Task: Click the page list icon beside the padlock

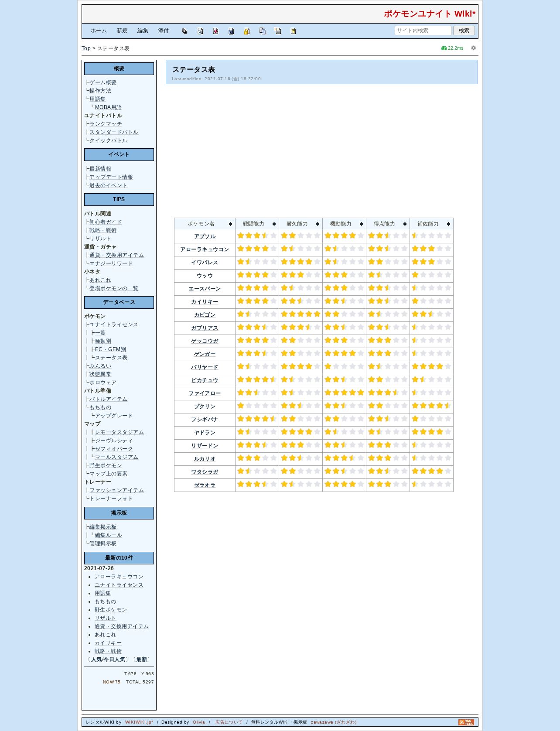Action: tap(262, 31)
